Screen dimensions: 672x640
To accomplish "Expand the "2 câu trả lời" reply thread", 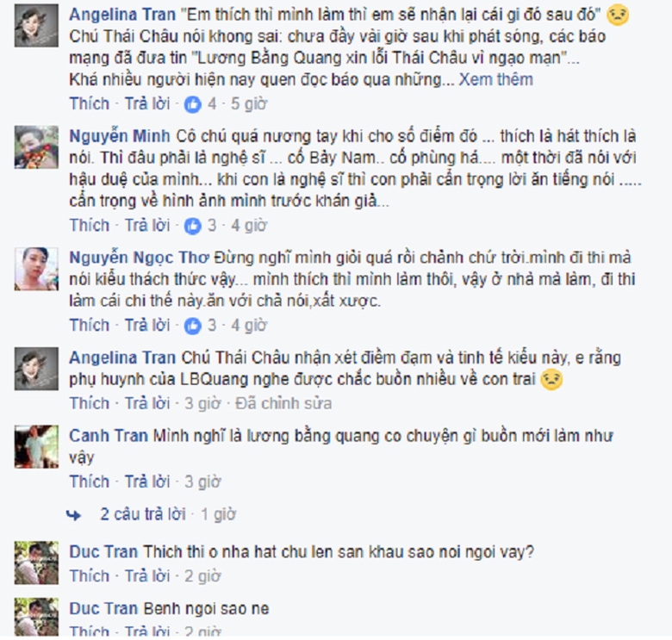I will tap(143, 514).
